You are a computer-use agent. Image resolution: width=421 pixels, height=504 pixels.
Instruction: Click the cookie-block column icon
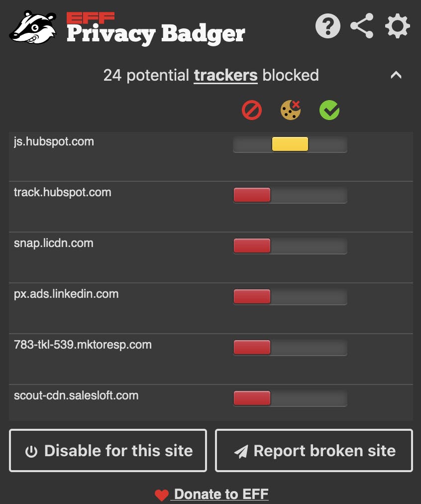pos(291,110)
